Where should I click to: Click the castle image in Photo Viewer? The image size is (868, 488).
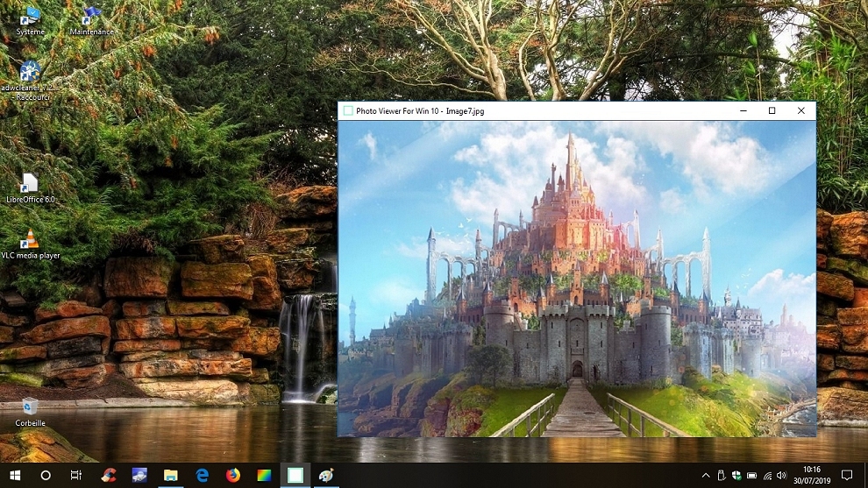(577, 279)
